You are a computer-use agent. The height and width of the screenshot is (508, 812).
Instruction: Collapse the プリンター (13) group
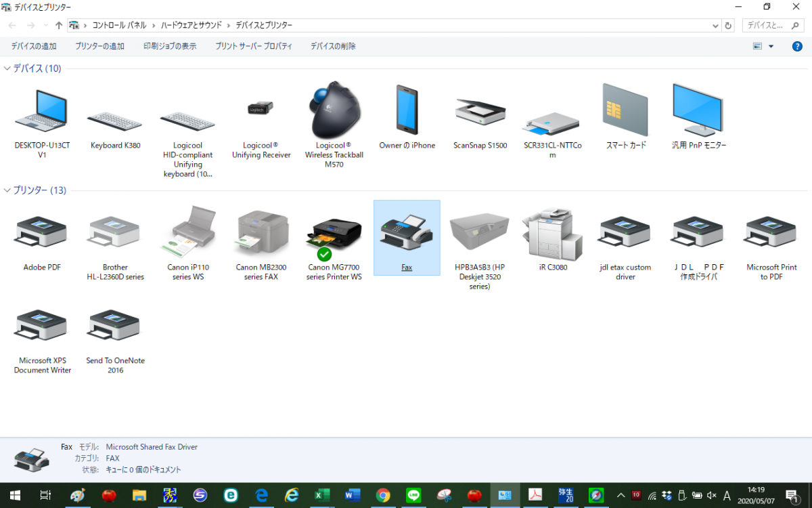click(x=7, y=190)
